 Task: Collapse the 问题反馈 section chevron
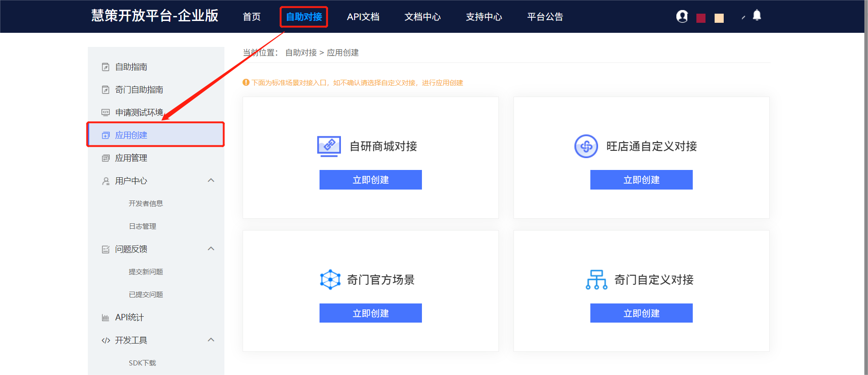pos(211,249)
